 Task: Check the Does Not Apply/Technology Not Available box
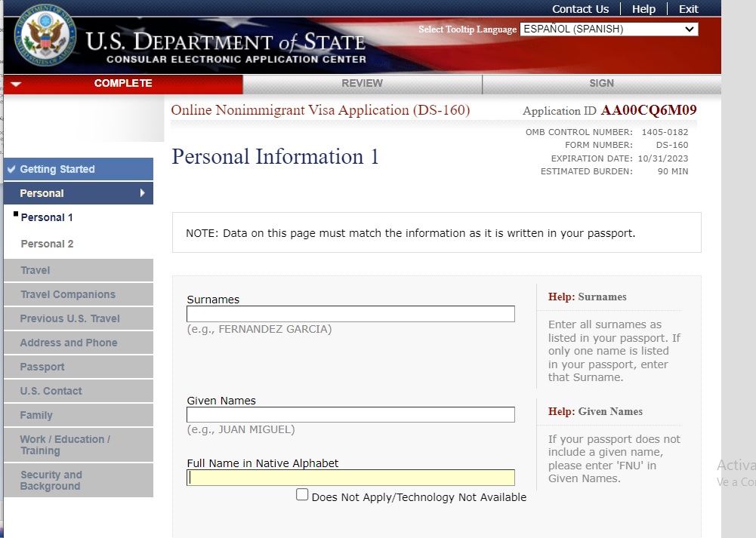[302, 495]
